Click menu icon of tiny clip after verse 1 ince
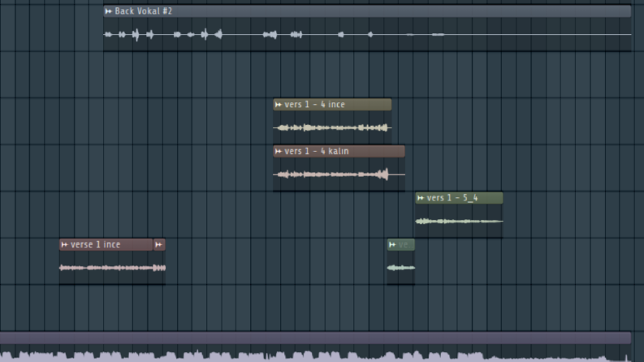644x362 pixels. tap(159, 245)
